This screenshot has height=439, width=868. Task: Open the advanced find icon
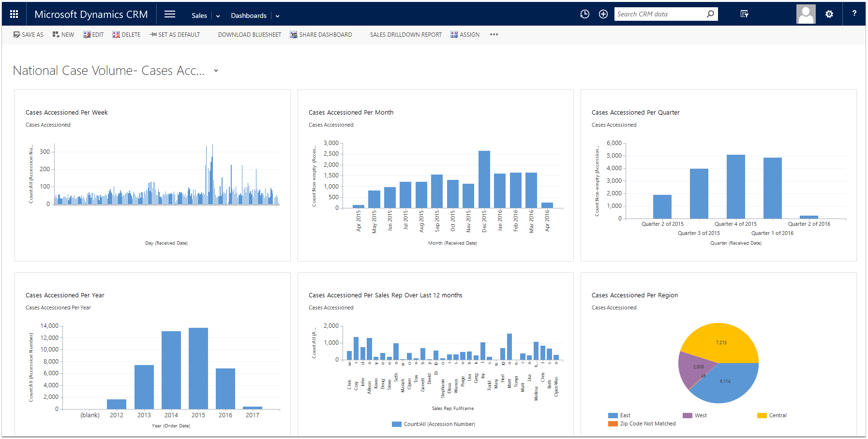point(745,14)
